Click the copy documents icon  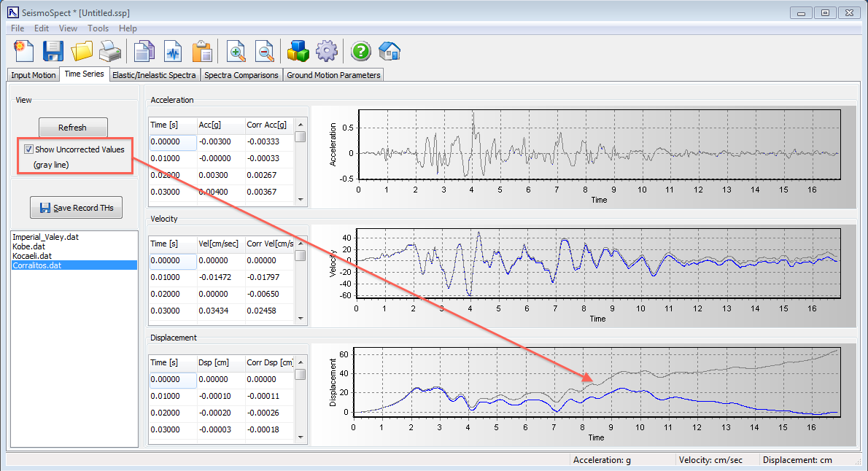point(144,51)
